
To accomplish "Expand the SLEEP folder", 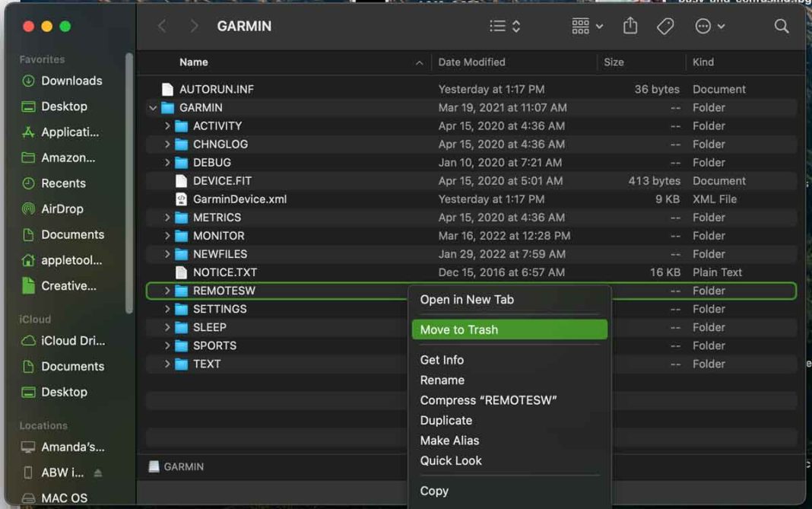I will coord(167,327).
